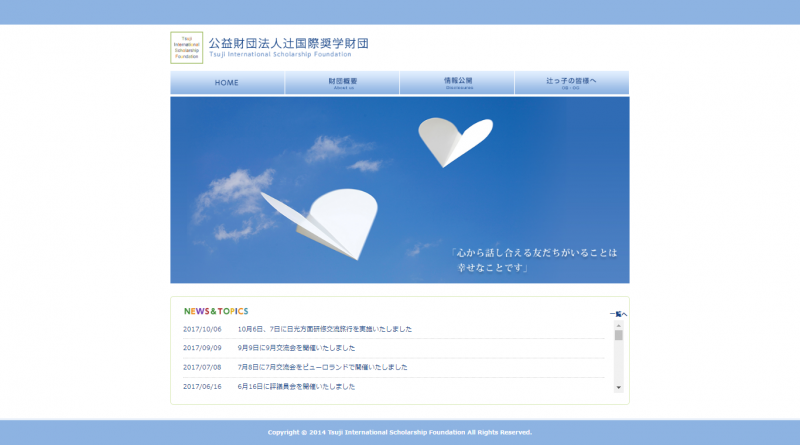Click the date 2017/07/08
This screenshot has height=445, width=800.
(202, 367)
